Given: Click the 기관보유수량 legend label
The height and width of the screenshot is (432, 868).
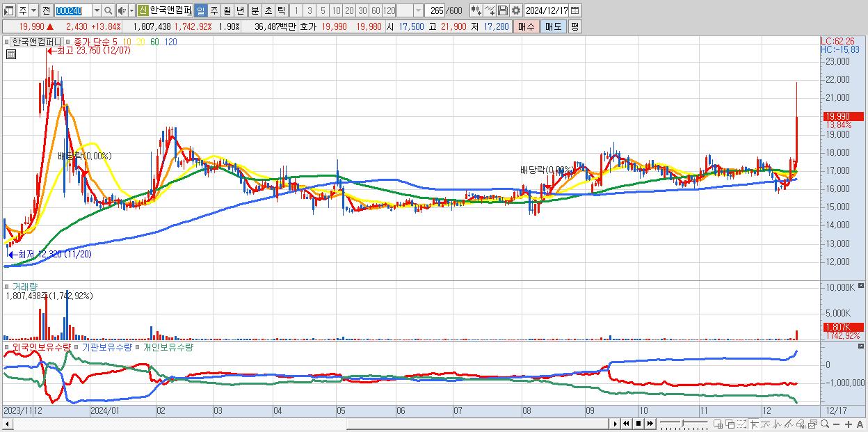Looking at the screenshot, I should pyautogui.click(x=107, y=347).
